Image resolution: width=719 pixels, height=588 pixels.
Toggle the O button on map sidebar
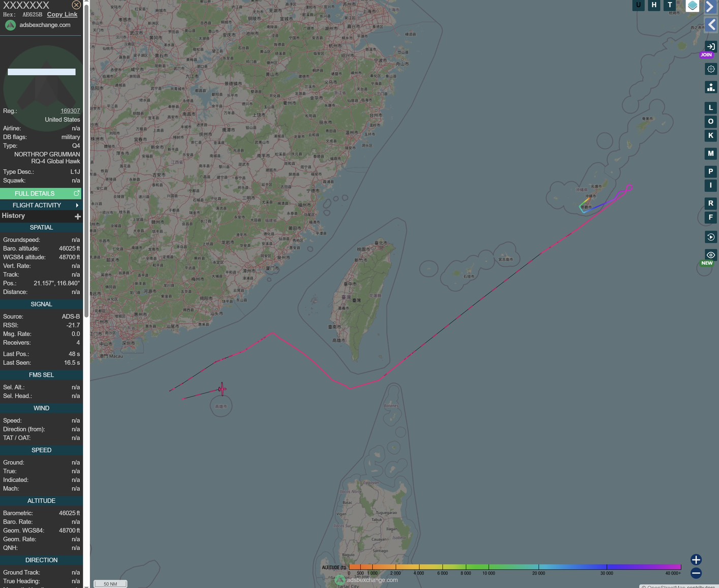(710, 121)
